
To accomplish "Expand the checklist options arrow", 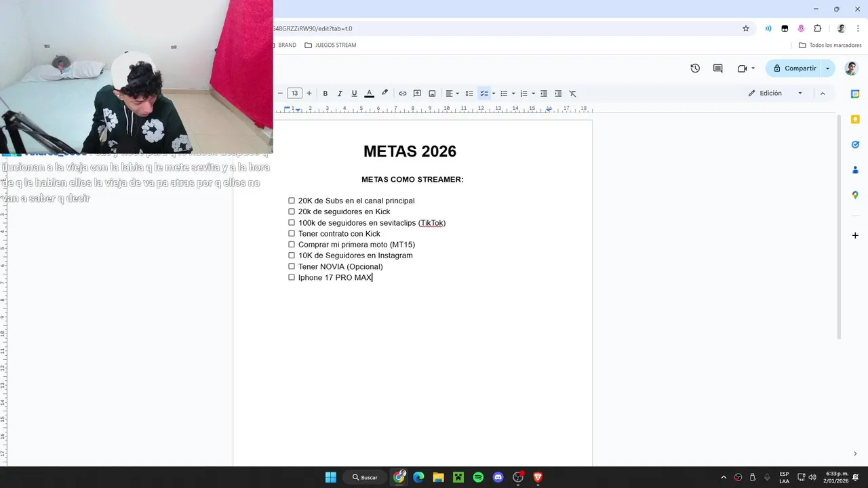I will (x=494, y=94).
